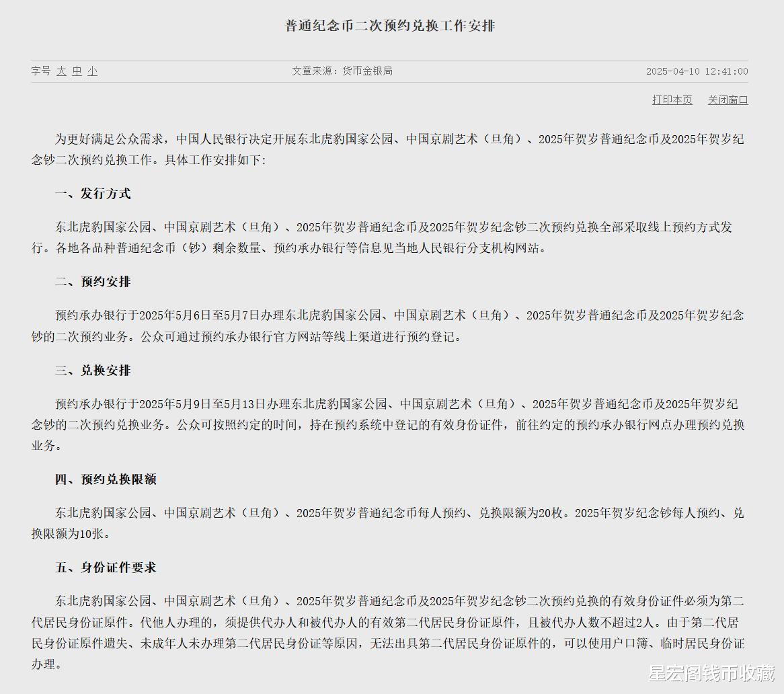Image resolution: width=784 pixels, height=694 pixels.
Task: Click the heading 四、预约兑换限额
Action: (106, 479)
